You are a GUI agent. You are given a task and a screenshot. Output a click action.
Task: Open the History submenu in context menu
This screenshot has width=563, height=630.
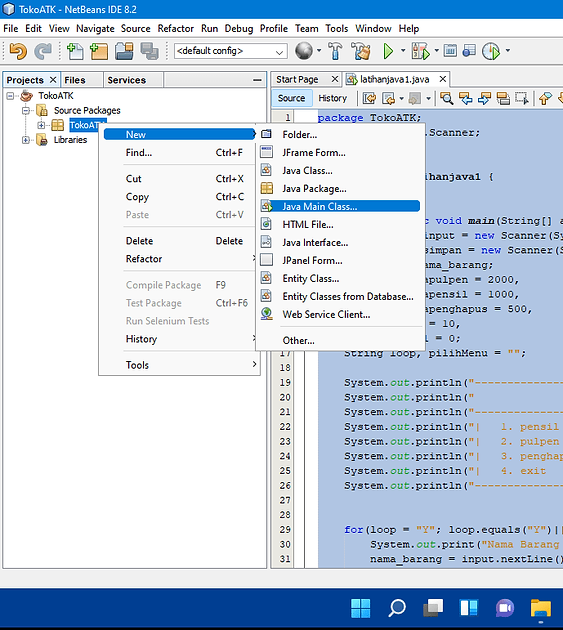coord(179,339)
